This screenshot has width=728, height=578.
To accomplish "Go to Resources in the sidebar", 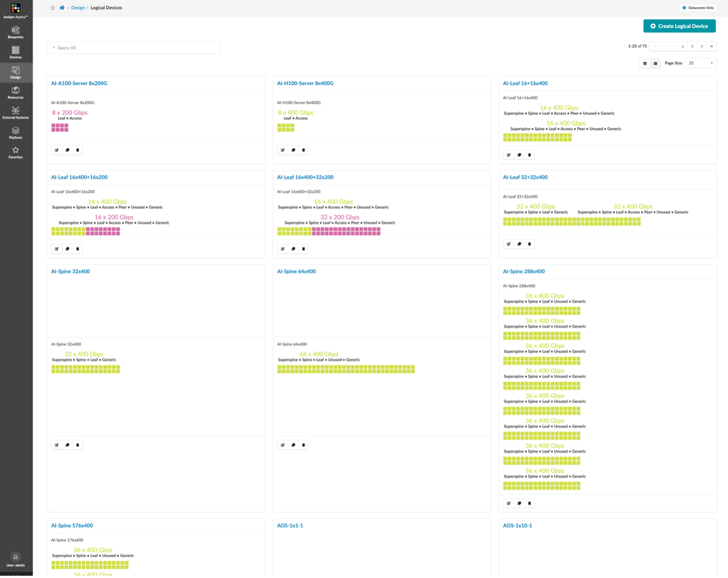I will (x=16, y=93).
